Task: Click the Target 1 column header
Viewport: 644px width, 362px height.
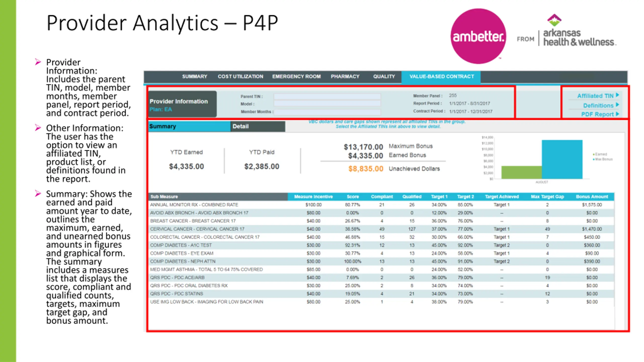Action: [x=439, y=197]
